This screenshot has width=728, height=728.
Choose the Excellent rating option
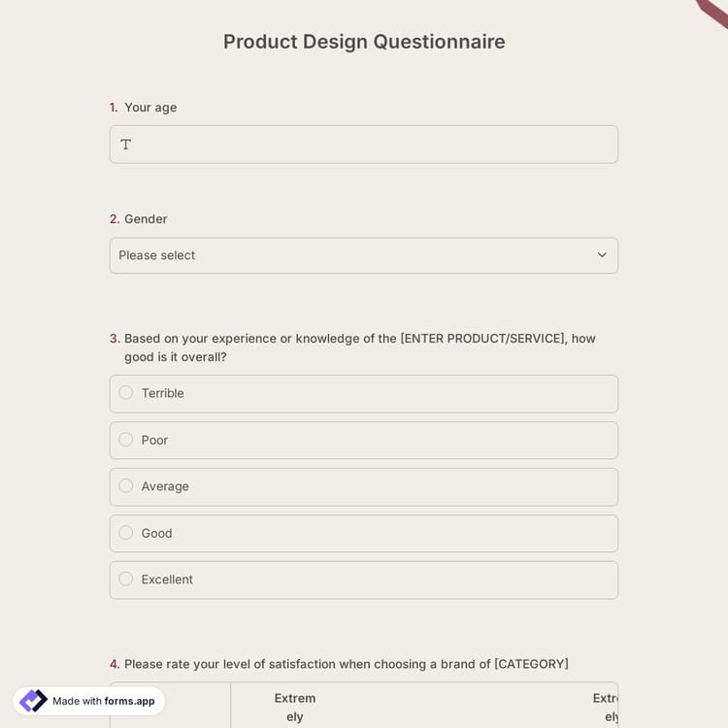126,579
